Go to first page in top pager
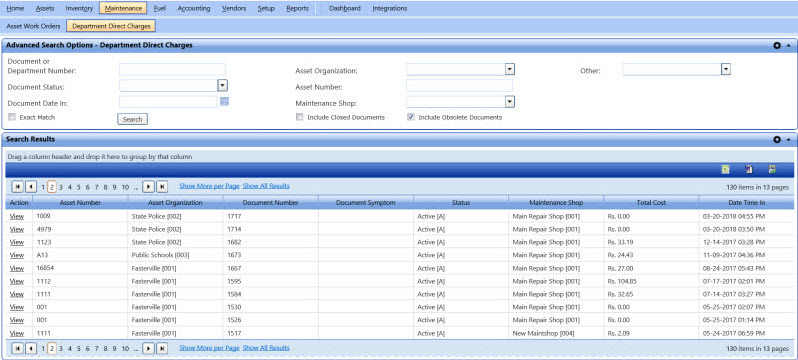This screenshot has height=360, width=798. 17,186
